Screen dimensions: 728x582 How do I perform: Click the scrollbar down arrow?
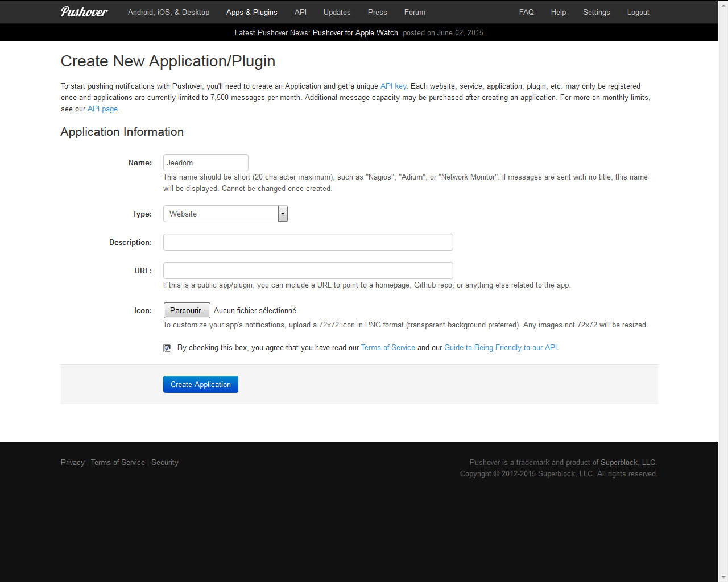(723, 577)
